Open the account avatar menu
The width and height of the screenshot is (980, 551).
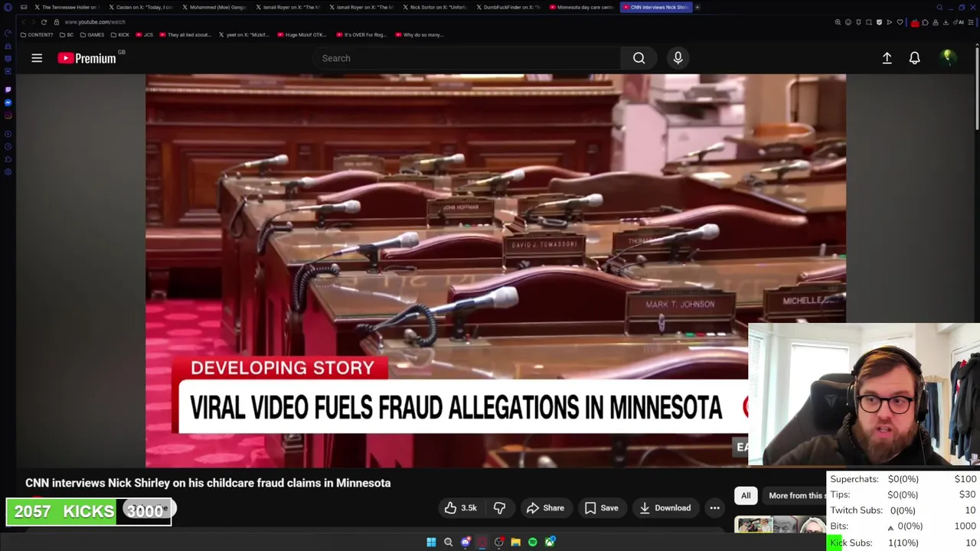[x=947, y=58]
